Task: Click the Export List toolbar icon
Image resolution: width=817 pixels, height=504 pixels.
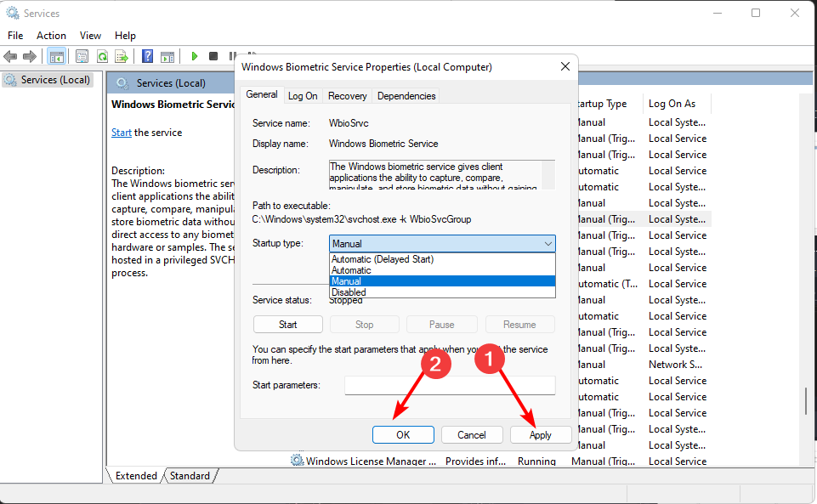Action: pyautogui.click(x=122, y=56)
